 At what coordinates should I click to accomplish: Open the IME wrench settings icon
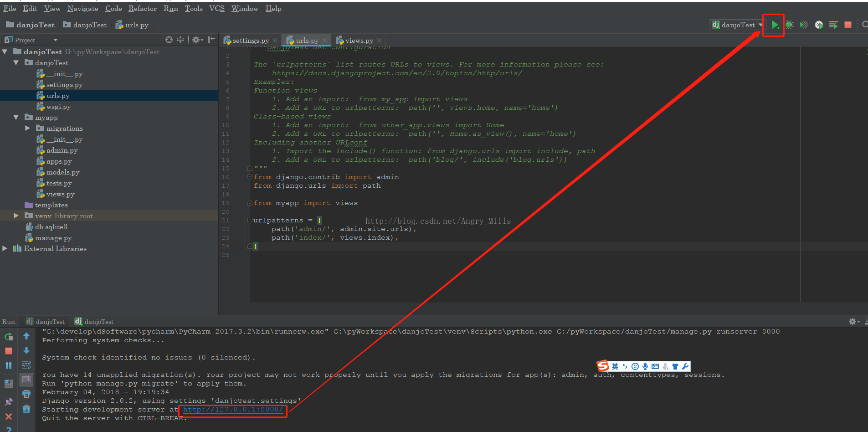click(x=685, y=366)
